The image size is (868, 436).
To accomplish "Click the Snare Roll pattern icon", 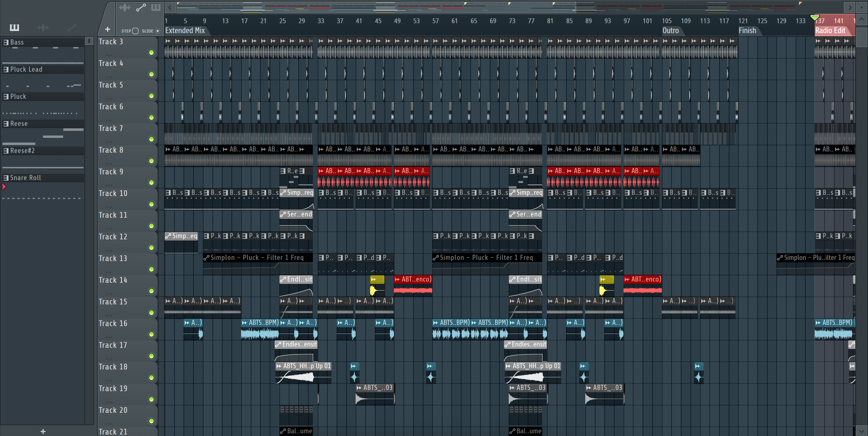I will pyautogui.click(x=6, y=178).
